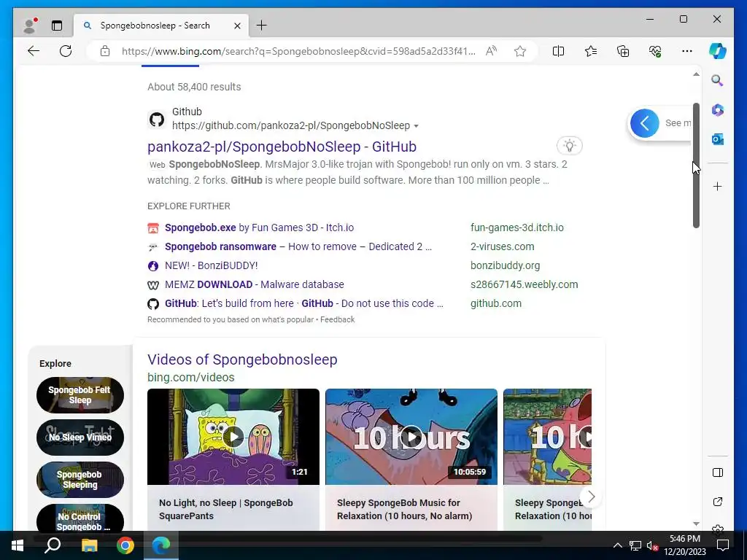Show next videos with carousel arrow

pos(591,497)
